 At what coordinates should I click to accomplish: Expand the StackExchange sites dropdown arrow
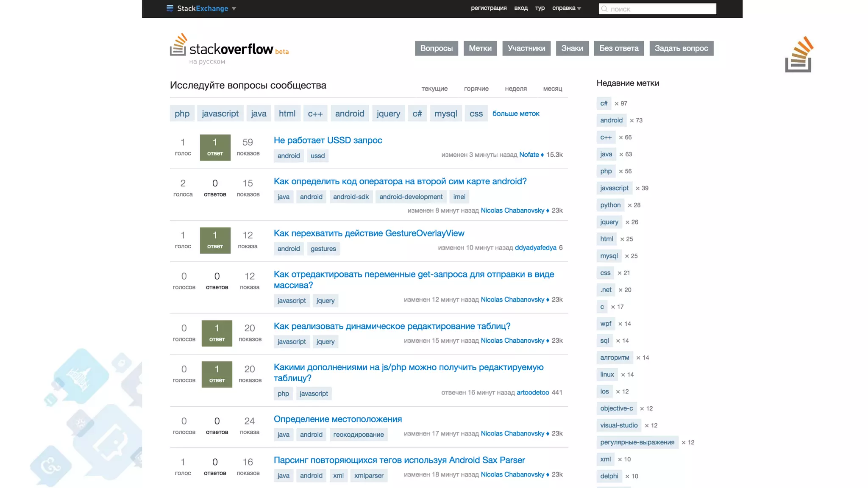(234, 8)
